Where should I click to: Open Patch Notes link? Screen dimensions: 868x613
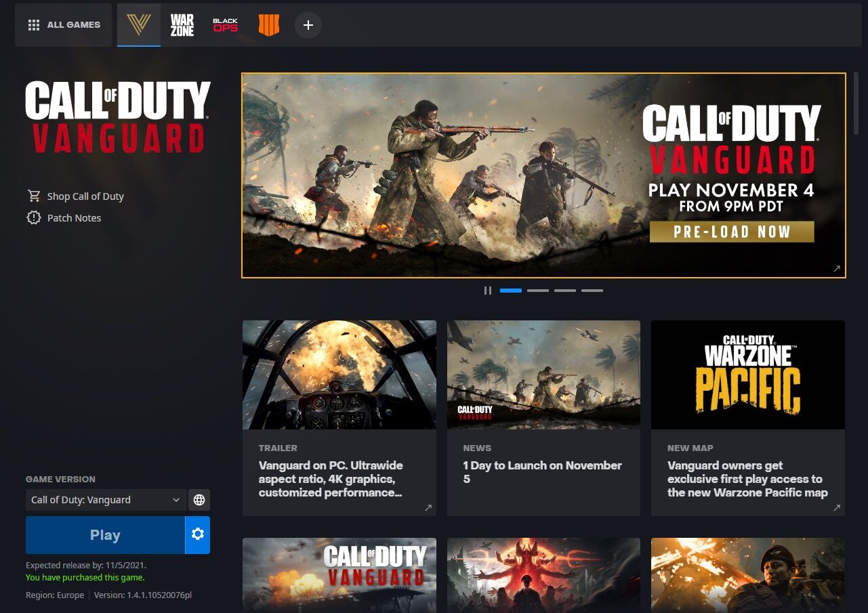point(74,218)
